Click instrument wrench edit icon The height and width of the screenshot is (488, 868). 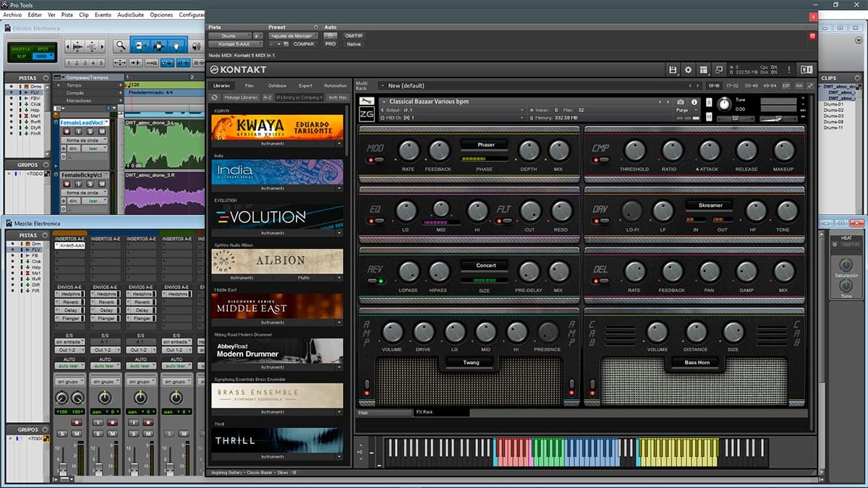click(x=367, y=101)
